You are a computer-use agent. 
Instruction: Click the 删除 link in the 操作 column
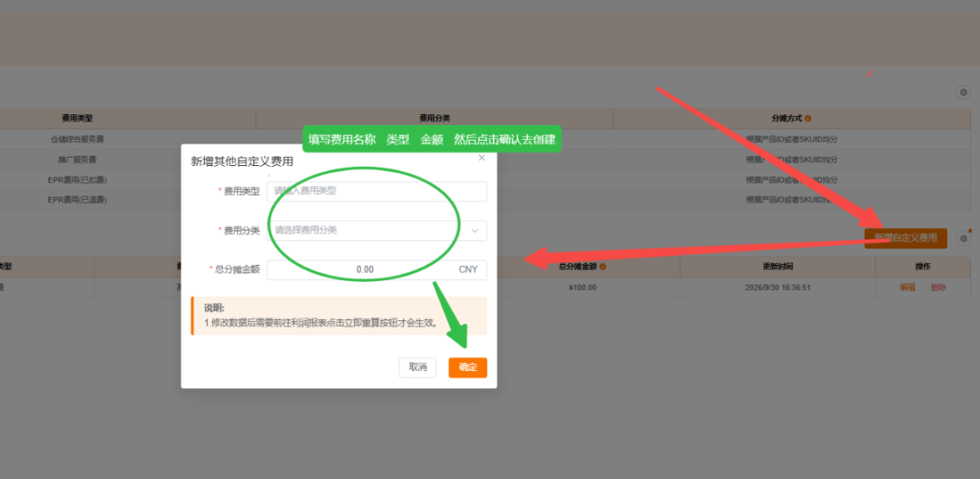coord(938,288)
